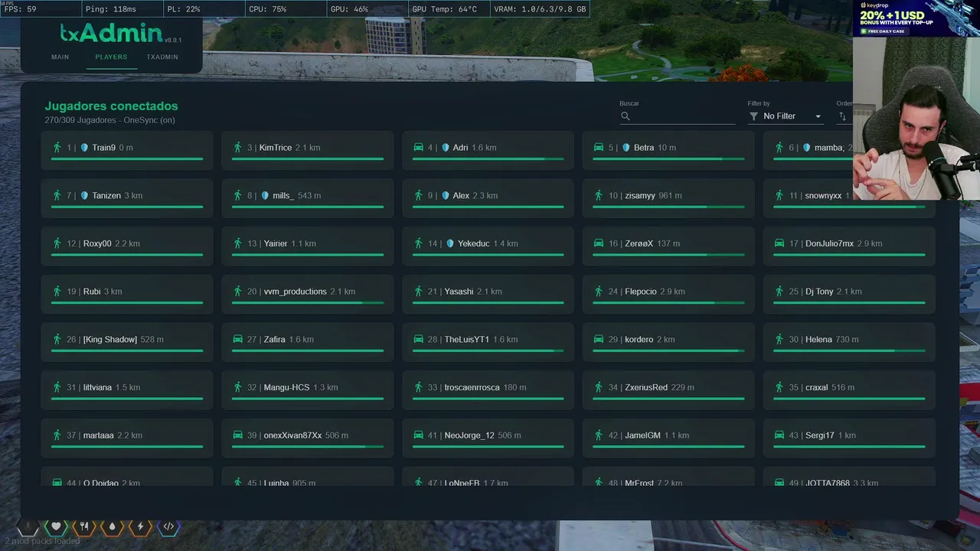Open player martaaa's card

point(127,439)
